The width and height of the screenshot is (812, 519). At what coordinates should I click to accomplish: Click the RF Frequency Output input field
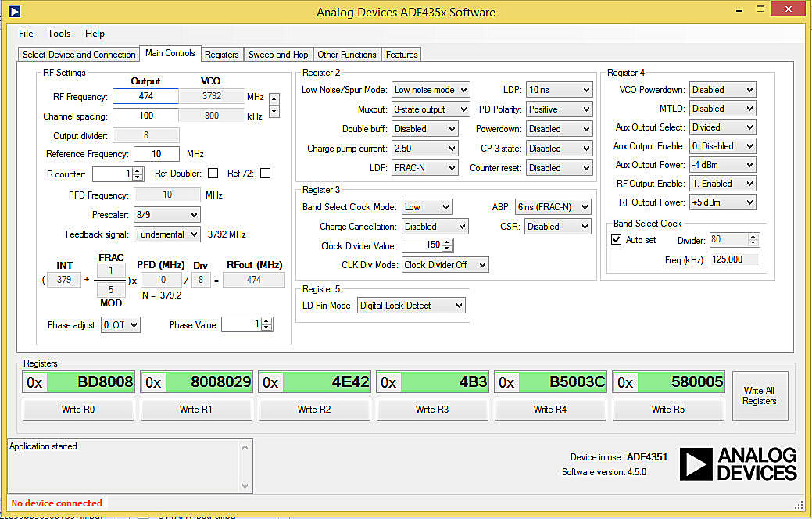(x=145, y=96)
